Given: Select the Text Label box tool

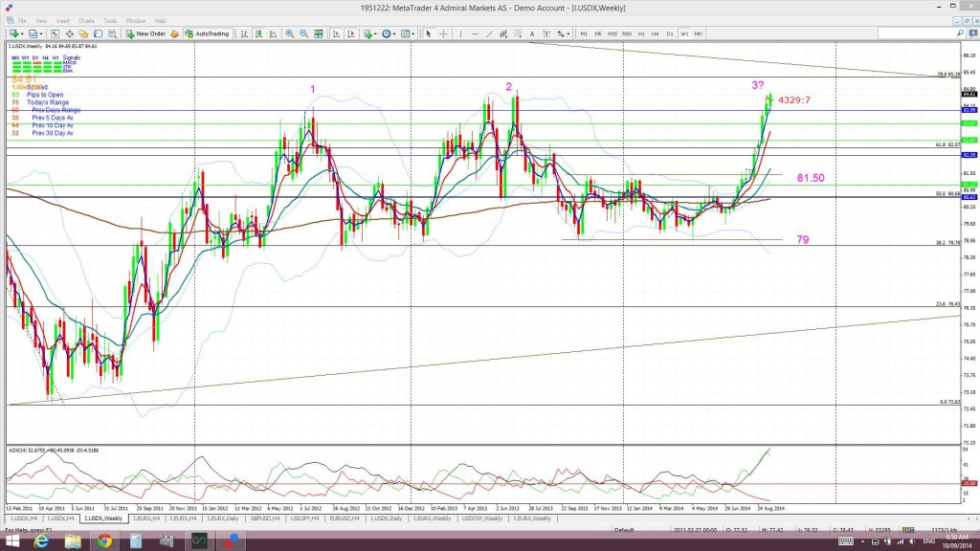Looking at the screenshot, I should [546, 33].
